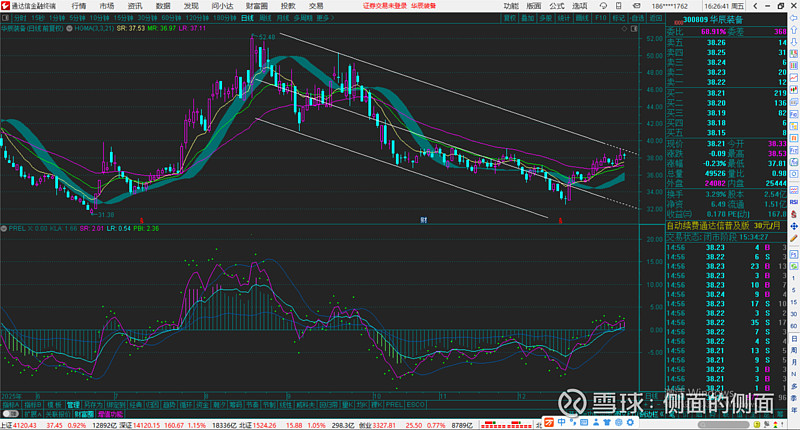Image resolution: width=800 pixels, height=430 pixels.
Task: Toggle the 标记 mark button
Action: point(618,18)
